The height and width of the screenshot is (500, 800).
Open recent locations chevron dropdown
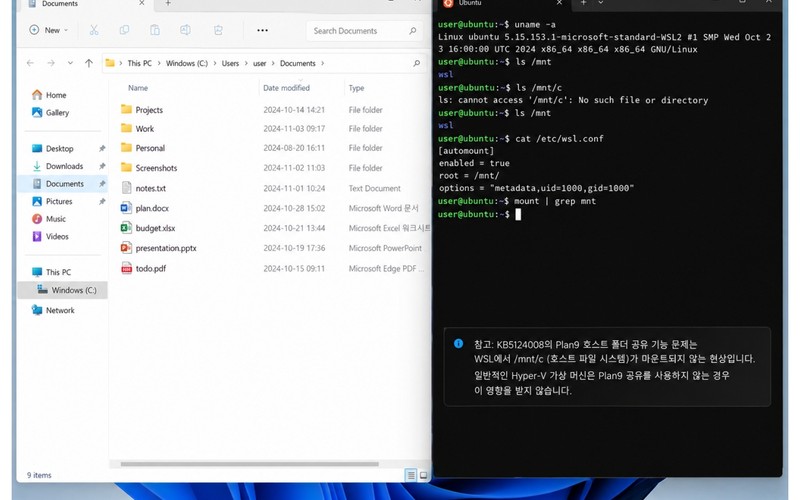coord(70,63)
